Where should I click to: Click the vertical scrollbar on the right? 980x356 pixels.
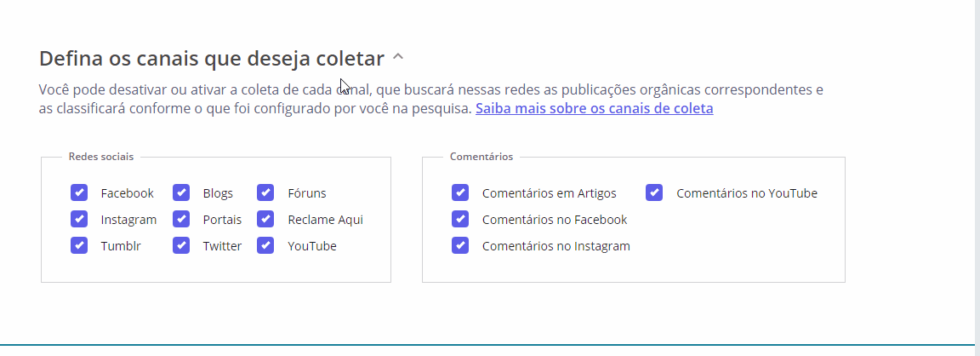(x=977, y=170)
